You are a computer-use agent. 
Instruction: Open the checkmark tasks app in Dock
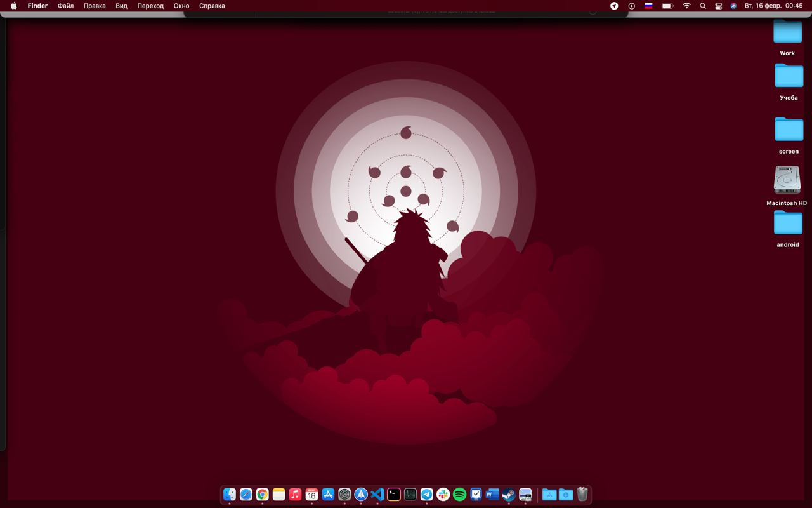coord(476,494)
